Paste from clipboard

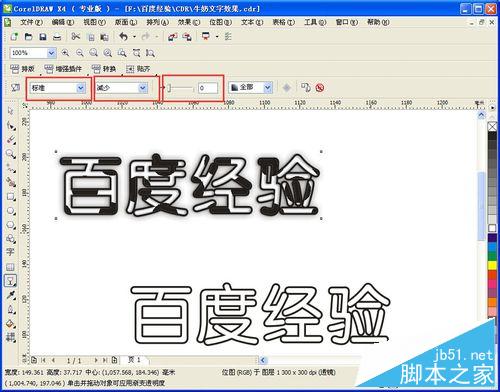click(104, 37)
